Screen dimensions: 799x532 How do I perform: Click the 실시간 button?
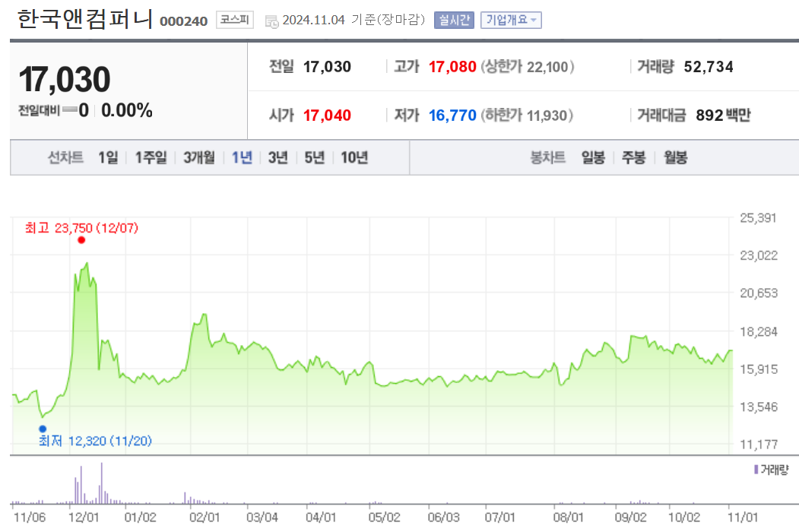454,20
